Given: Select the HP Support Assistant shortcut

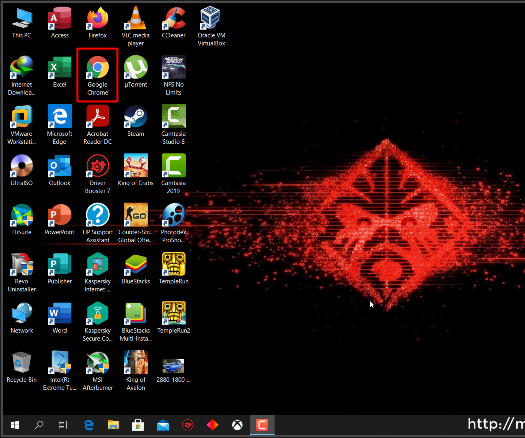Looking at the screenshot, I should click(98, 223).
